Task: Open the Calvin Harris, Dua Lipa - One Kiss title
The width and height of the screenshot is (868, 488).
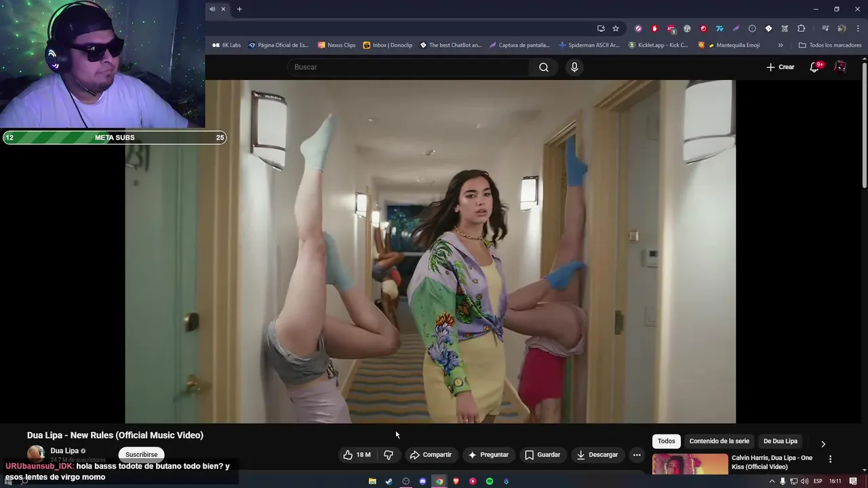Action: pyautogui.click(x=772, y=462)
